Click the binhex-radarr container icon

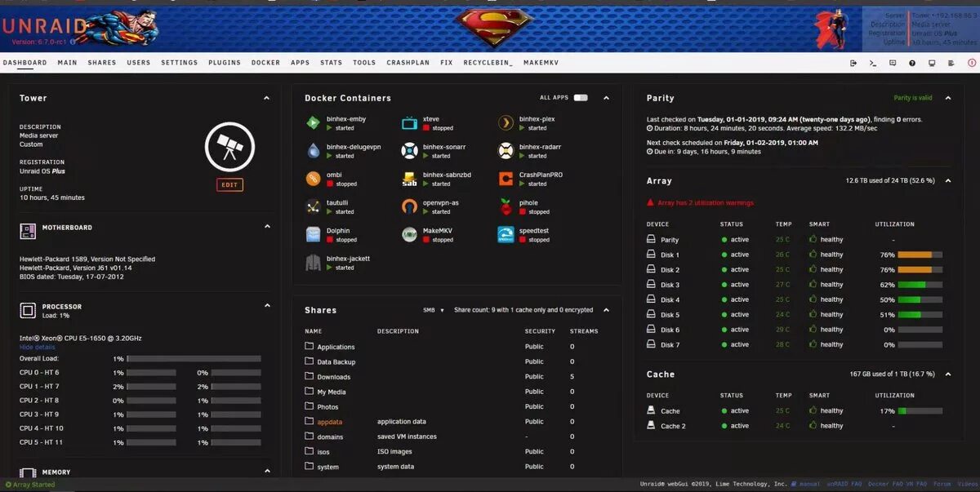[x=506, y=151]
